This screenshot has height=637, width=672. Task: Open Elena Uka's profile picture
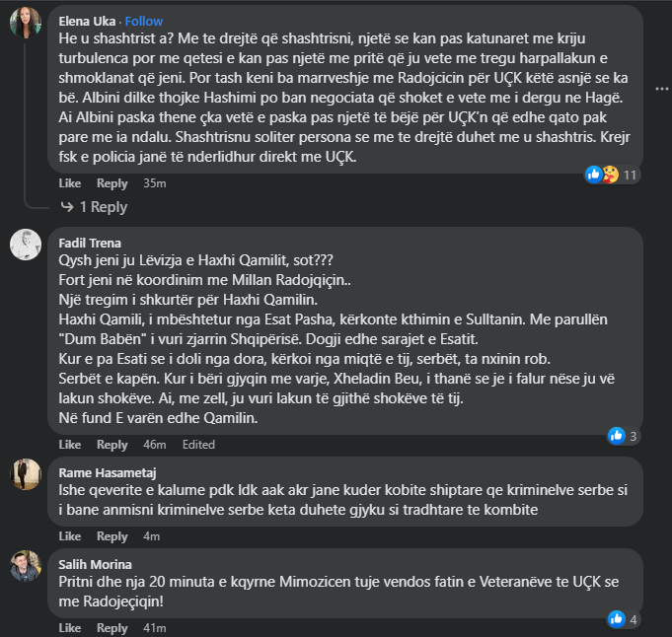(x=26, y=23)
